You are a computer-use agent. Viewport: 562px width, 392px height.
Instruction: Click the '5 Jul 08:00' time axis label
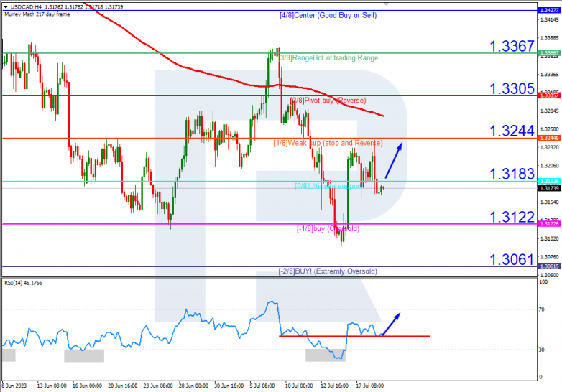(262, 386)
